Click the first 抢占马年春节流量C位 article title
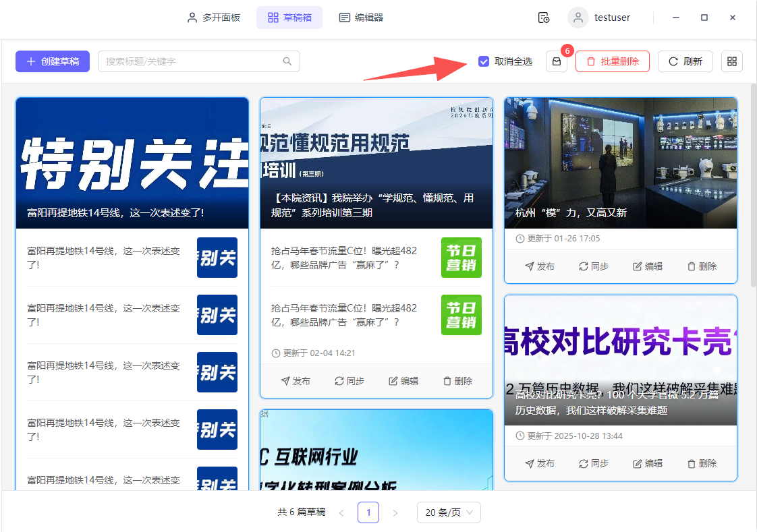757x532 pixels. [x=343, y=258]
